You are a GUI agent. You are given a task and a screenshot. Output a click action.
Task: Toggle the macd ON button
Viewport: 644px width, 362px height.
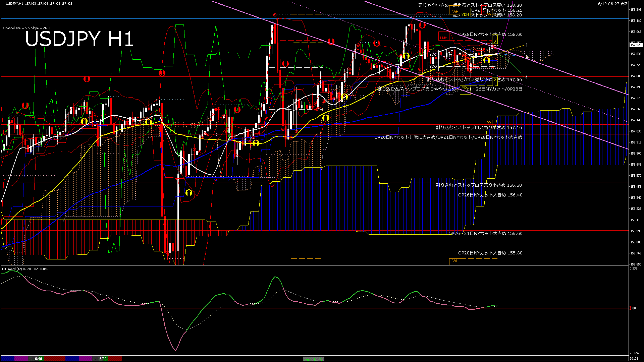pos(314,359)
